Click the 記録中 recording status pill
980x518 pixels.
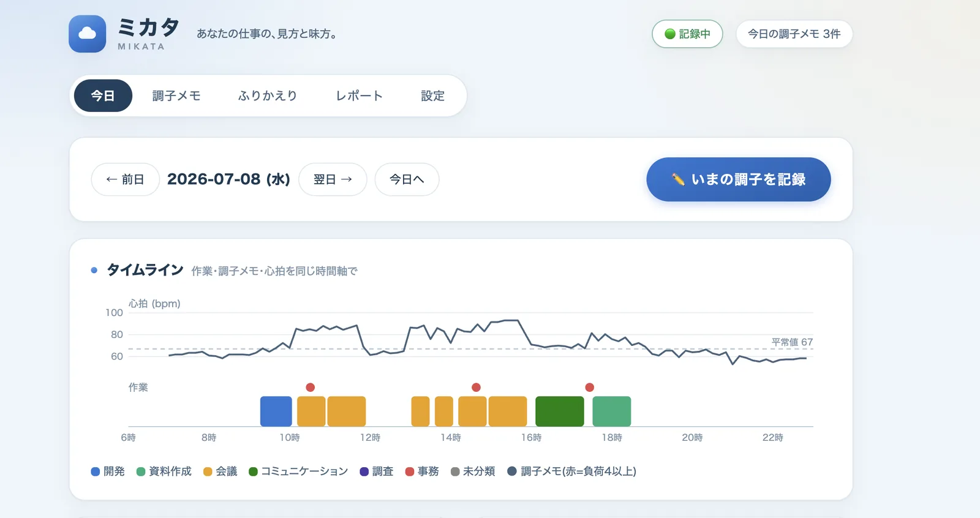coord(687,34)
